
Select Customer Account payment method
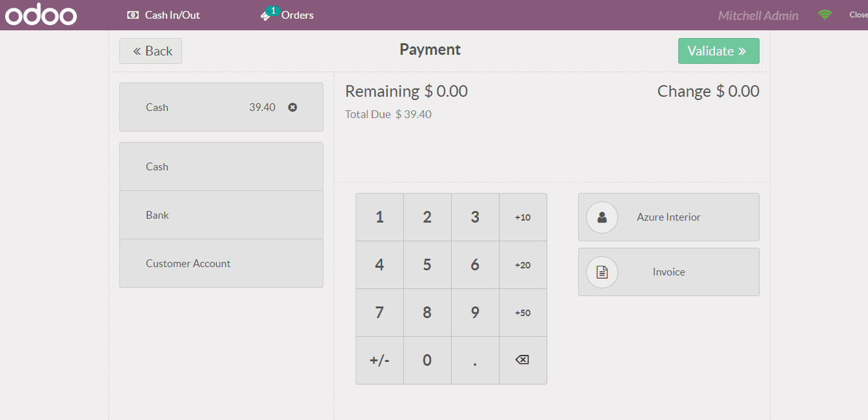tap(221, 263)
